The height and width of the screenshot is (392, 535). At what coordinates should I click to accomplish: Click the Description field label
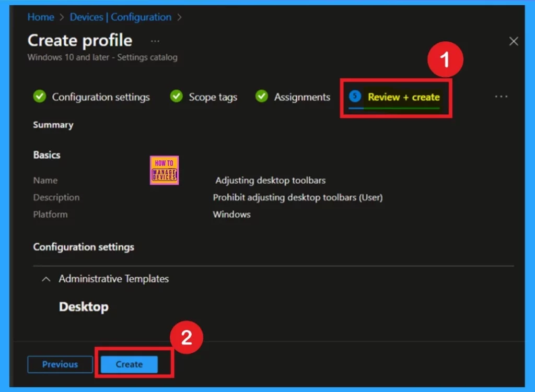click(56, 197)
